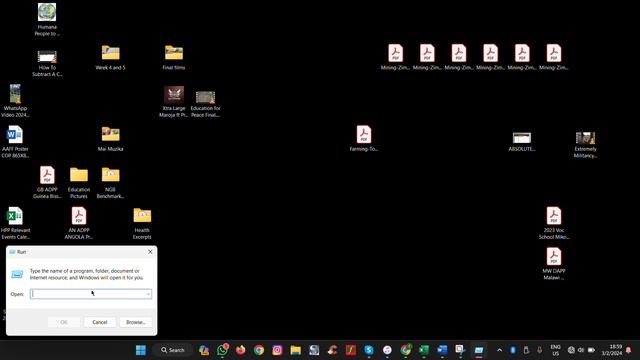Select the Xtra Large Maroja video
The image size is (640, 360).
[174, 102]
